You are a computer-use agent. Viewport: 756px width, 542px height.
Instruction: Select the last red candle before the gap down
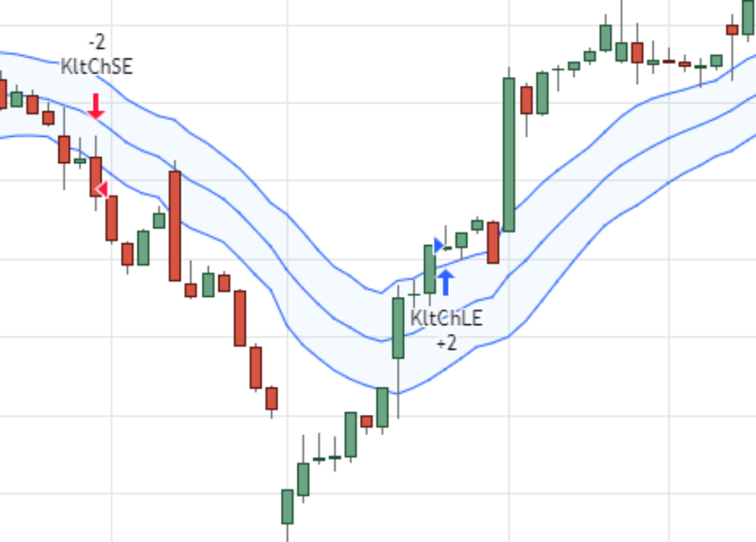pos(271,398)
